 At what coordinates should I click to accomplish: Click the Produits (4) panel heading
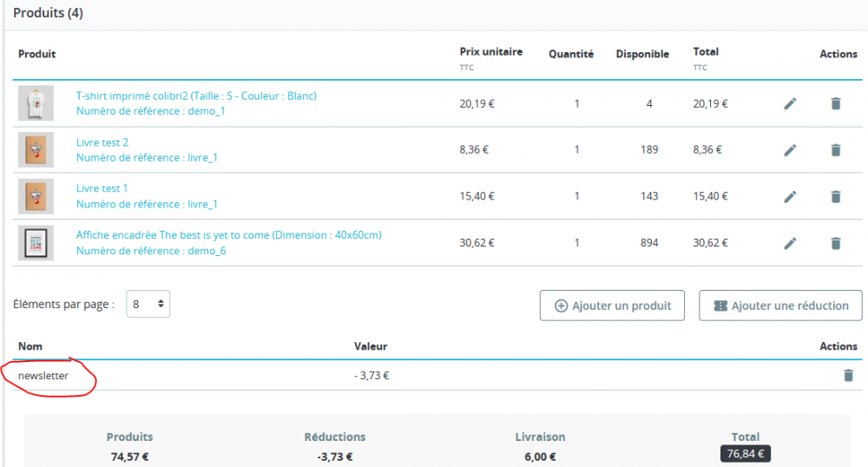48,13
